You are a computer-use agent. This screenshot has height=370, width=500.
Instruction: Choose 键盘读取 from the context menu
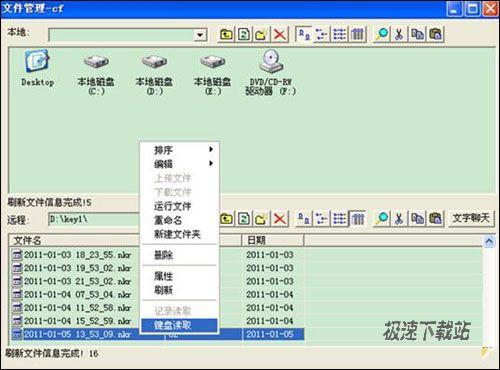point(179,325)
